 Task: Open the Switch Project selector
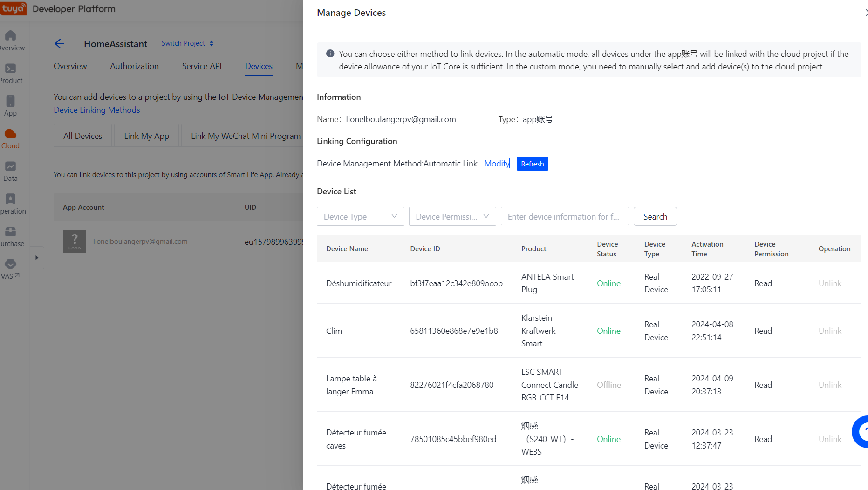click(x=187, y=43)
